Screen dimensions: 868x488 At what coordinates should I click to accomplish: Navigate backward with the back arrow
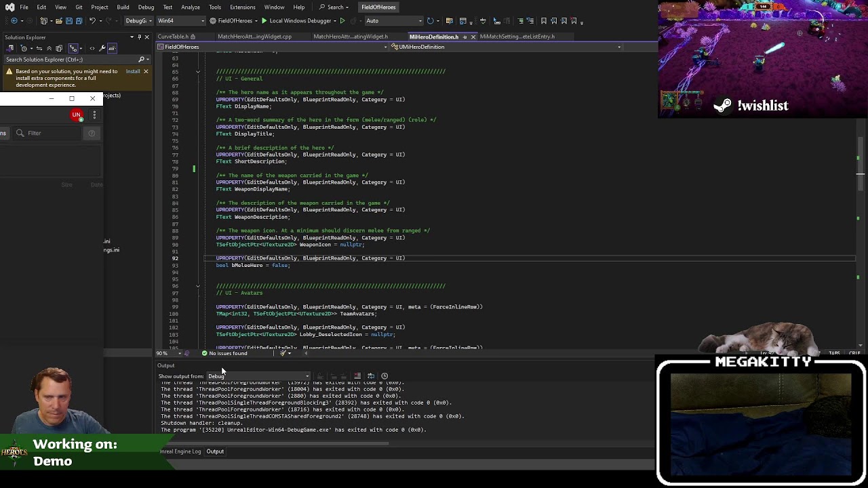coord(14,21)
